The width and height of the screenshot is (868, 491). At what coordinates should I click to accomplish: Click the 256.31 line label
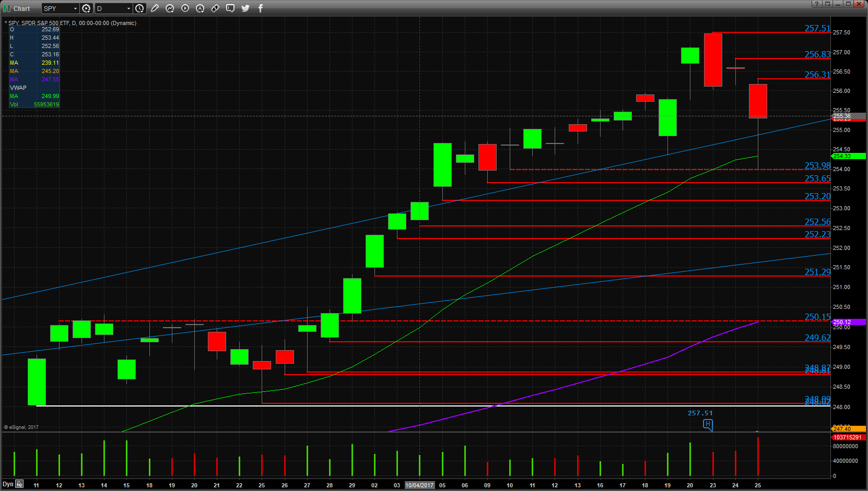point(817,75)
